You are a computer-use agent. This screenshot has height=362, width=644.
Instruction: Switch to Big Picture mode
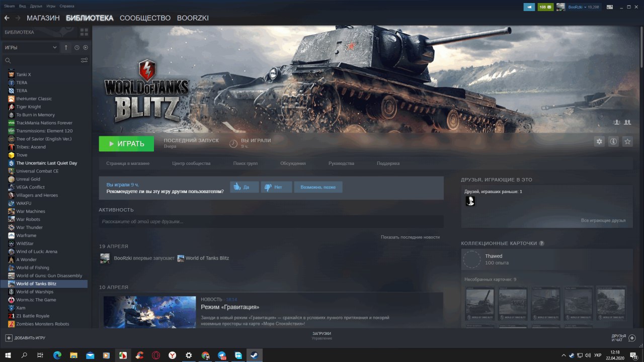pos(610,7)
